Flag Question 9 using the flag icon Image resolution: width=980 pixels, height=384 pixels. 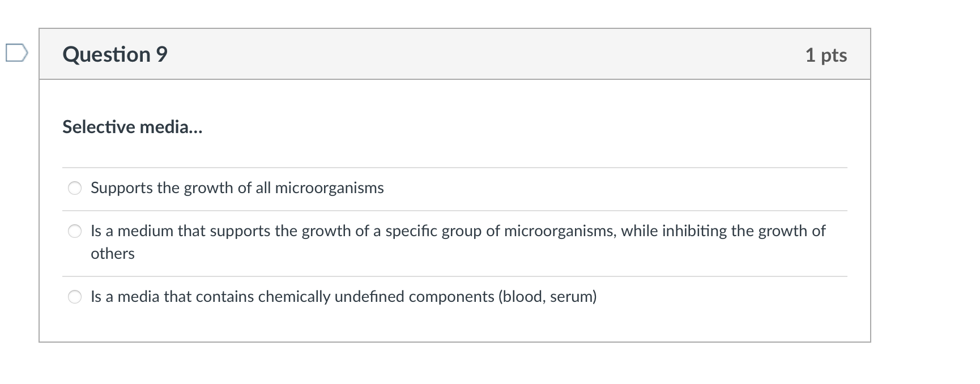click(x=16, y=53)
